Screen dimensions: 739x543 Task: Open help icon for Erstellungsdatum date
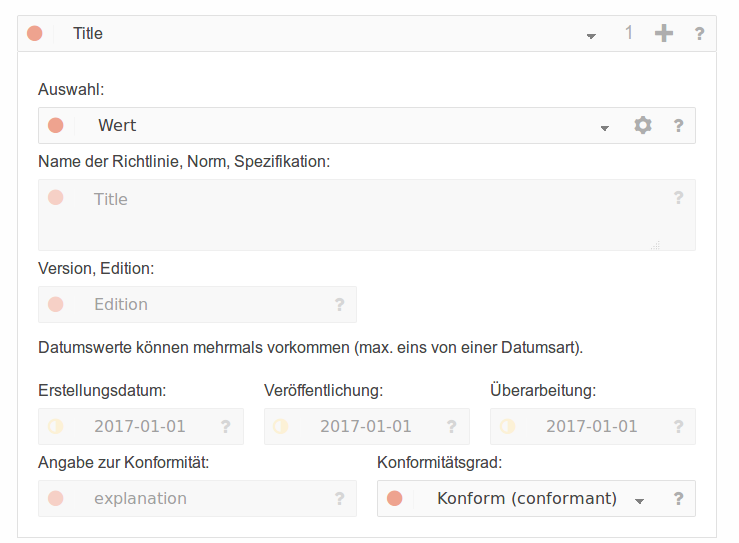[226, 427]
